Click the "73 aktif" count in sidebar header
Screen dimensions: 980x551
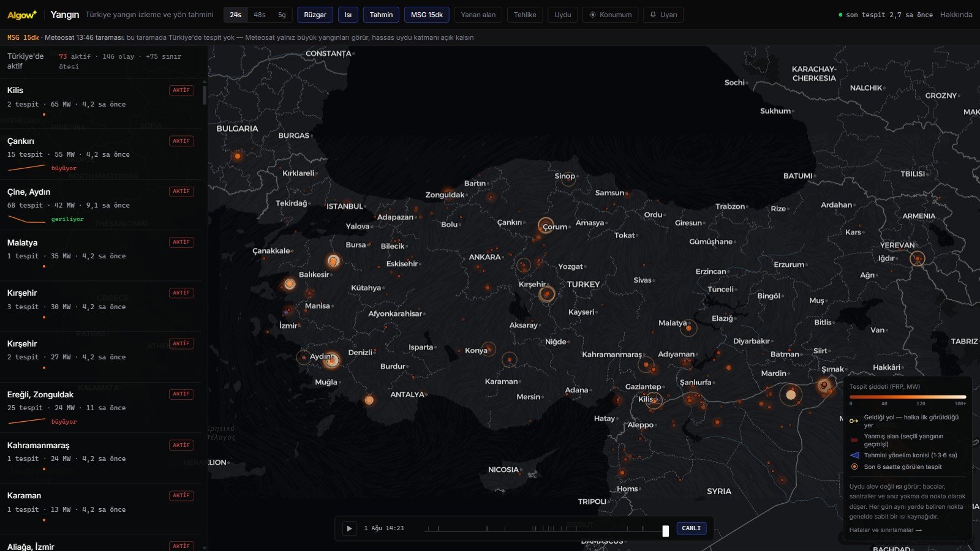tap(75, 56)
